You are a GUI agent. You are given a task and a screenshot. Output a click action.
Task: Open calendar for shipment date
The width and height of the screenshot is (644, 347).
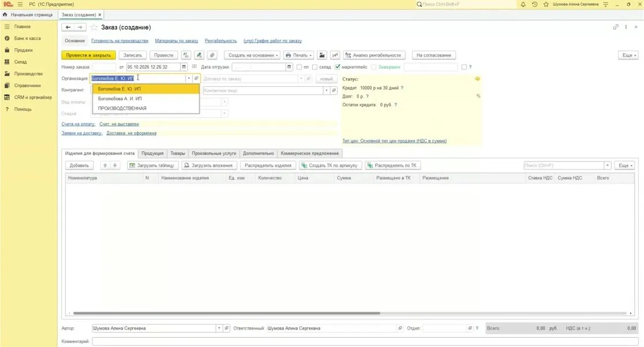coord(289,67)
